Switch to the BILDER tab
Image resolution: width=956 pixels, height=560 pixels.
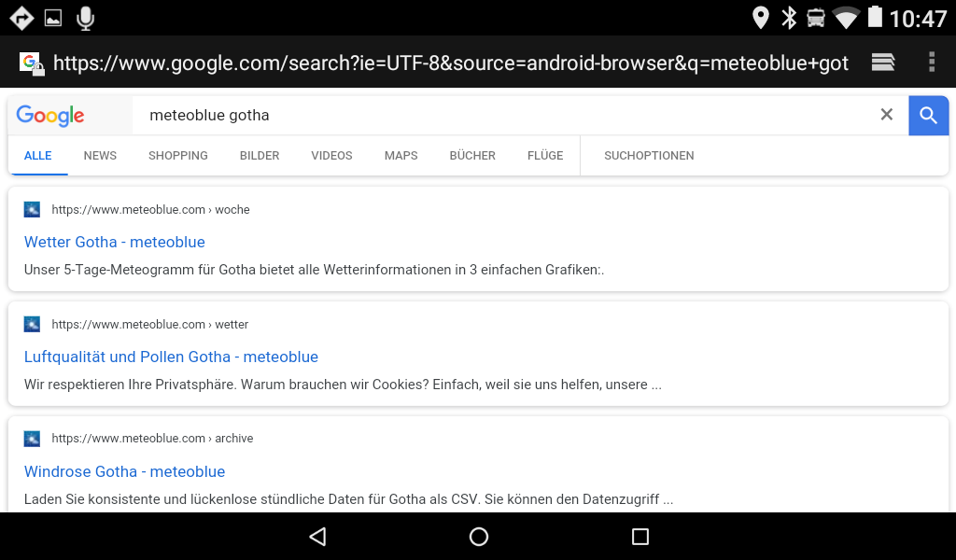pyautogui.click(x=260, y=156)
